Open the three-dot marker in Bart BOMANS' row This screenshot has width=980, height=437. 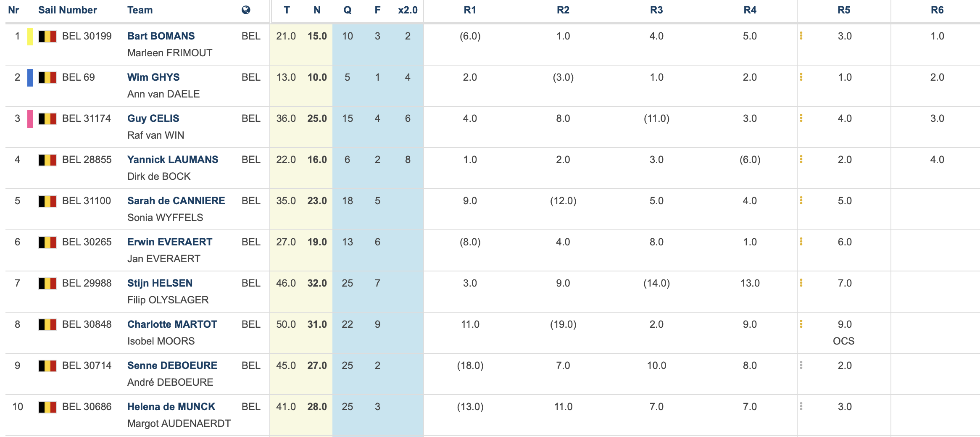[x=801, y=36]
